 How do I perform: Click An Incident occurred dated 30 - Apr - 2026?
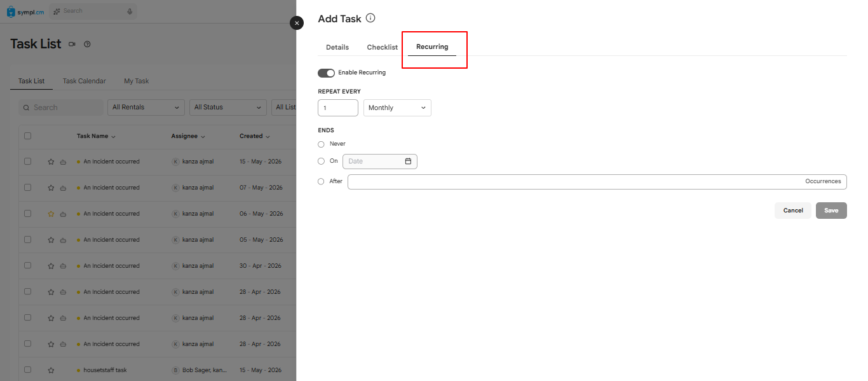click(x=111, y=266)
